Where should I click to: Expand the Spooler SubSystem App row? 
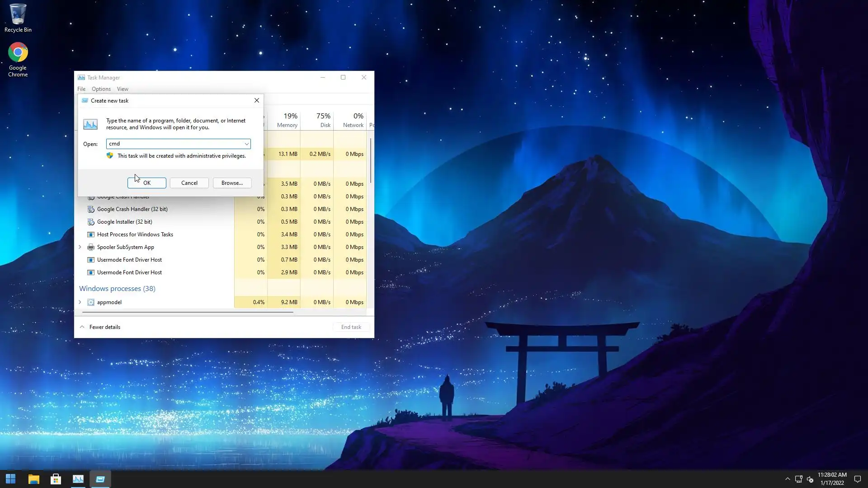coord(80,247)
